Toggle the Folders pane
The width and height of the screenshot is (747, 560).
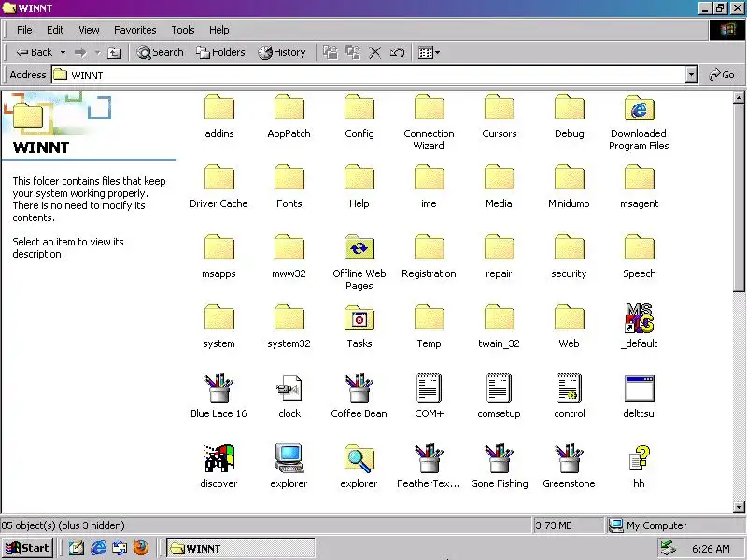(x=220, y=52)
